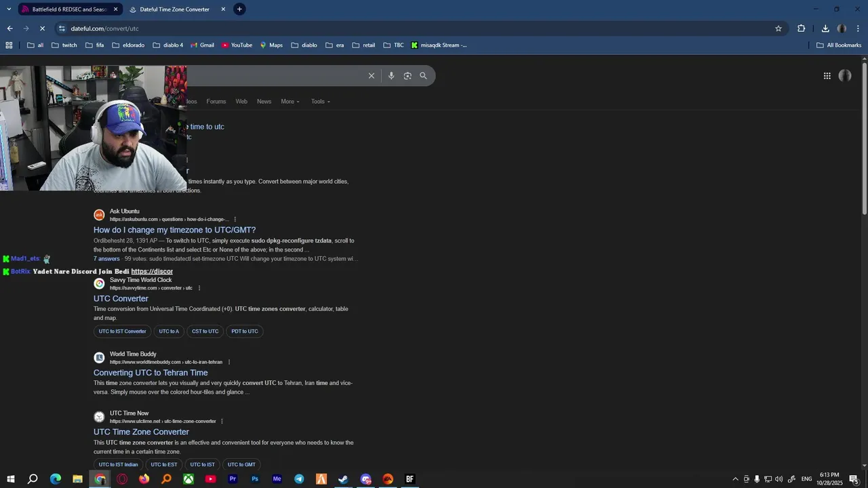Viewport: 868px width, 488px height.
Task: Launch Adobe Premiere Pro from taskbar
Action: click(x=233, y=479)
